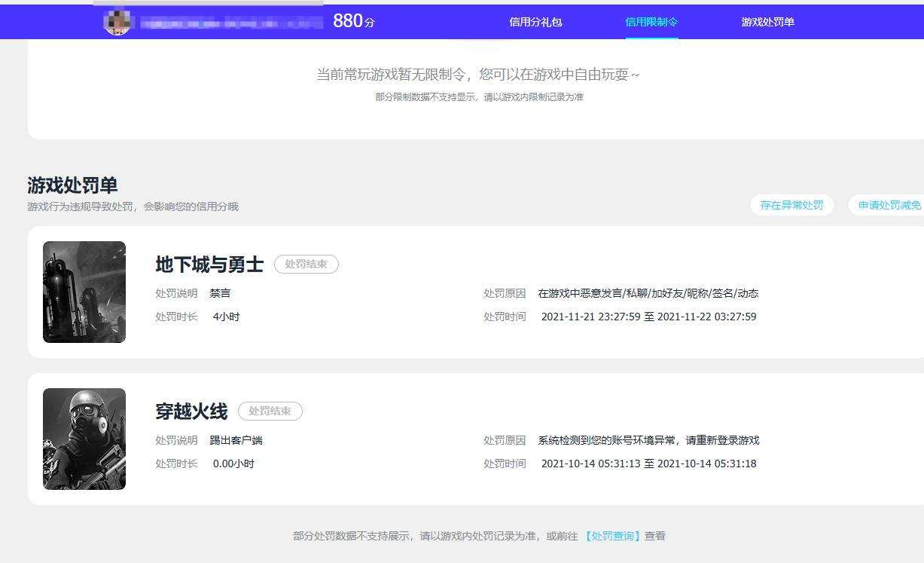Go to the 游戏处罚单 tab

point(767,22)
